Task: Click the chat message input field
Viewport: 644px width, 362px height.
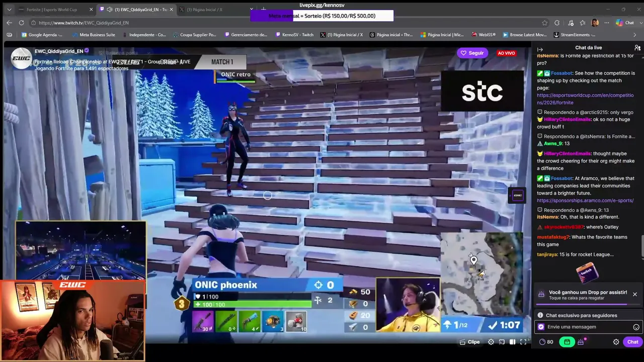Action: (x=588, y=327)
